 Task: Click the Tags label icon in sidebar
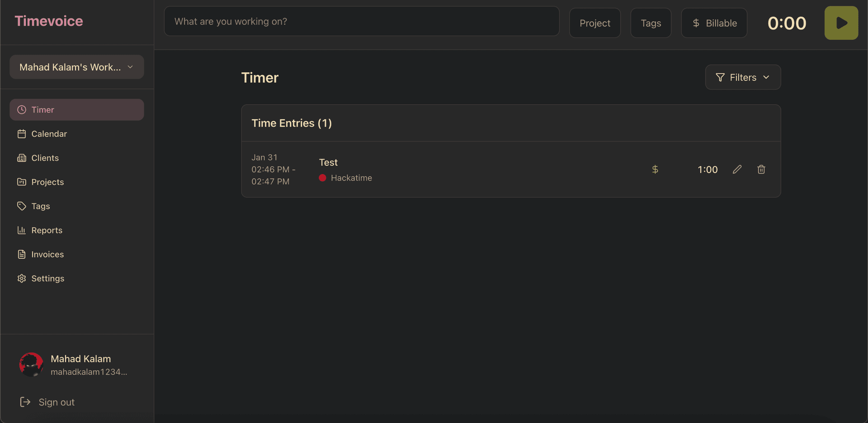(x=22, y=206)
